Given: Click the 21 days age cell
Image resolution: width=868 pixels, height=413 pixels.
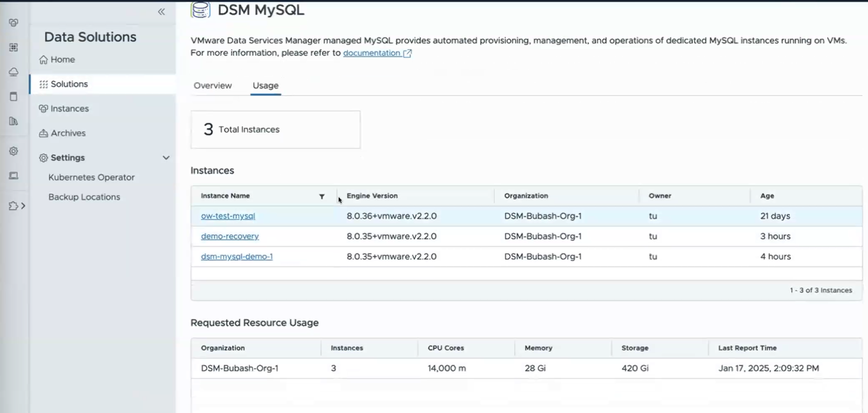Looking at the screenshot, I should pos(775,216).
